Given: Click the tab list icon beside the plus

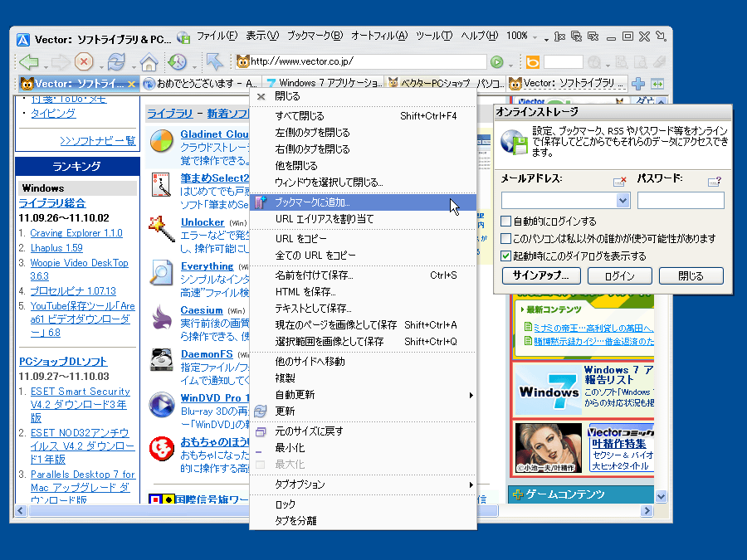Looking at the screenshot, I should (657, 84).
